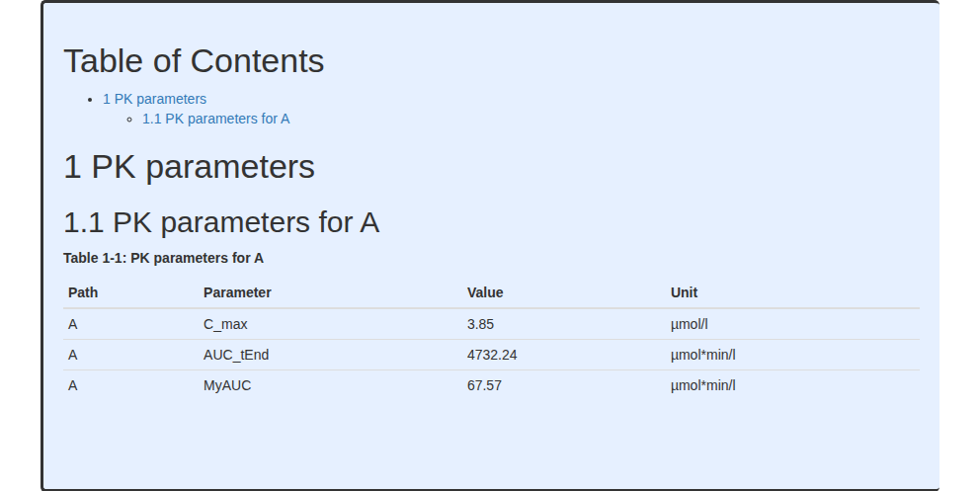Select the AUC_tEnd parameter cell
Image resolution: width=980 pixels, height=491 pixels.
click(x=236, y=355)
